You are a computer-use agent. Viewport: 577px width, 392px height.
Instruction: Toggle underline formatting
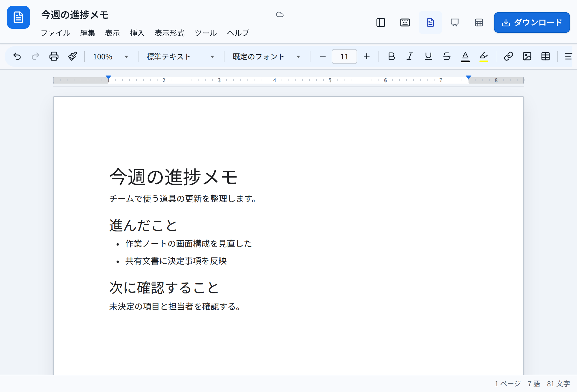click(428, 56)
